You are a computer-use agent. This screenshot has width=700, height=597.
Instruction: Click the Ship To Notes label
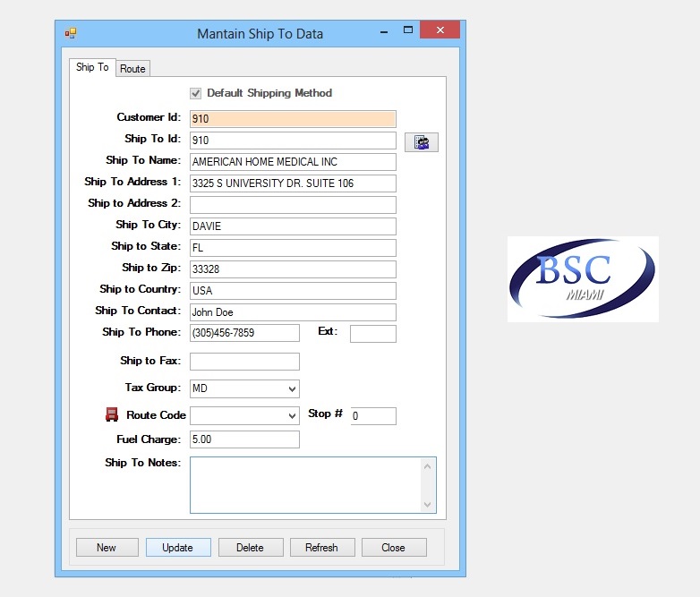click(143, 463)
